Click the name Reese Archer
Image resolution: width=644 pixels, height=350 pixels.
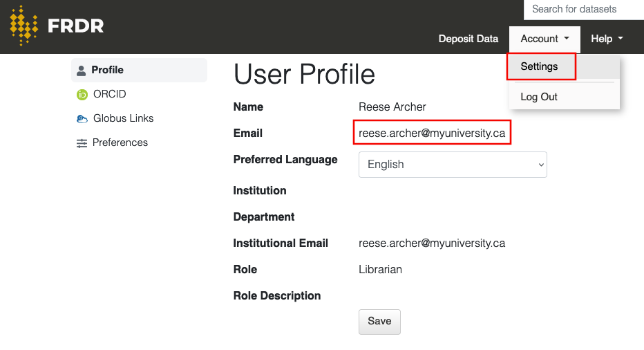point(392,107)
